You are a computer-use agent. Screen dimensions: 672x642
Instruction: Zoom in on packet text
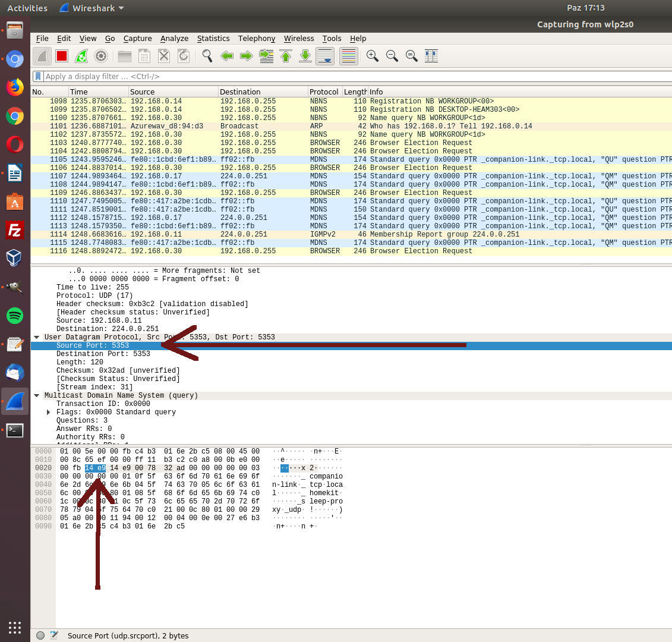point(373,56)
